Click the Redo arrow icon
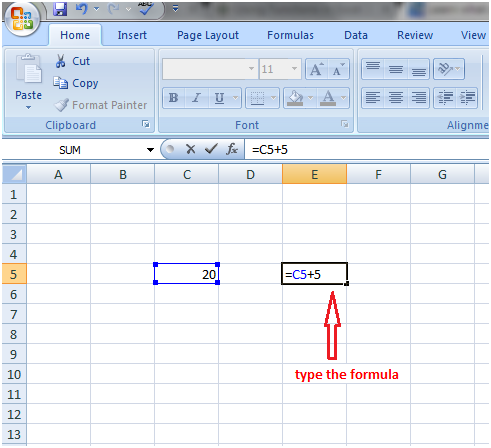Screen dimensions: 491x448 coord(113,9)
